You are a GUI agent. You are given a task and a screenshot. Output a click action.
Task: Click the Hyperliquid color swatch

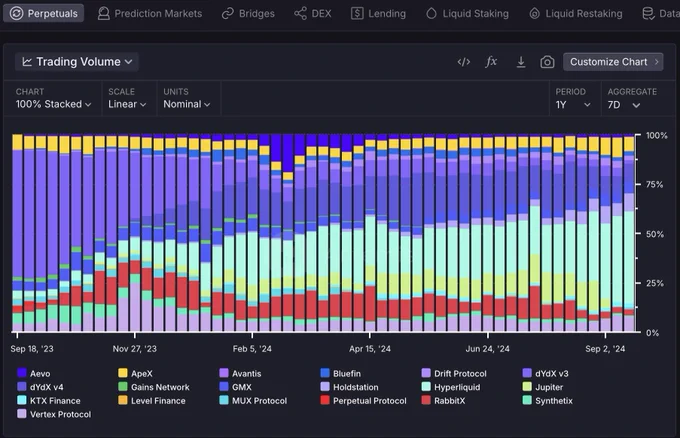click(x=426, y=386)
